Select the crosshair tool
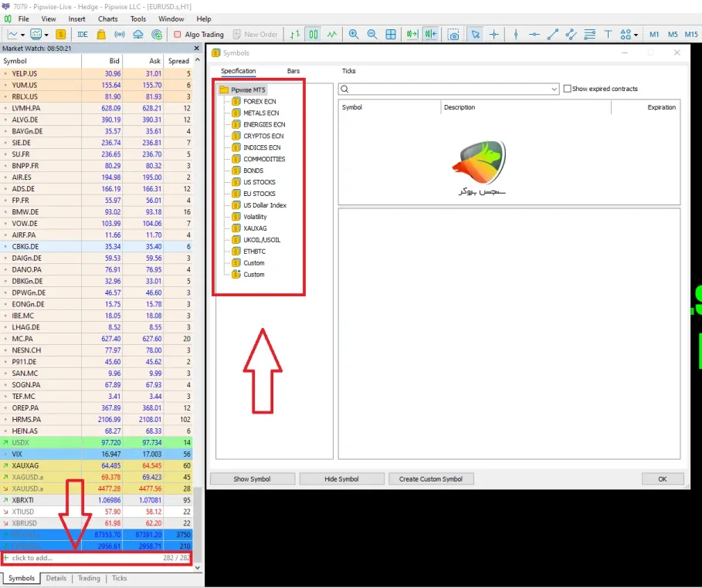Viewport: 702px width, 588px height. [493, 35]
